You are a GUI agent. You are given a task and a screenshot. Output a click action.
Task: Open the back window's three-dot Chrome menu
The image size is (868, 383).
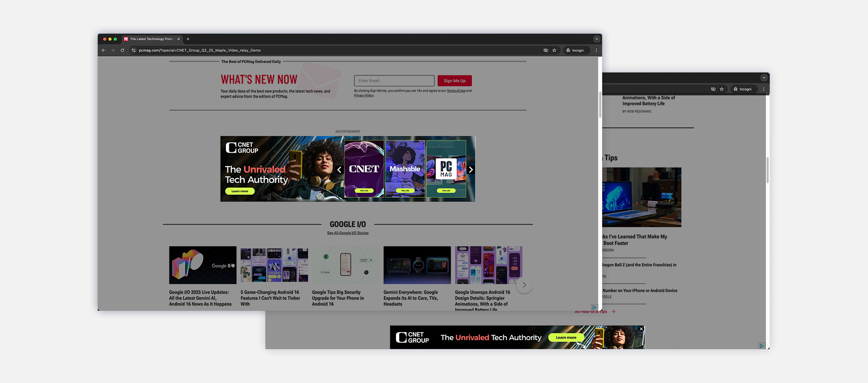click(x=764, y=89)
